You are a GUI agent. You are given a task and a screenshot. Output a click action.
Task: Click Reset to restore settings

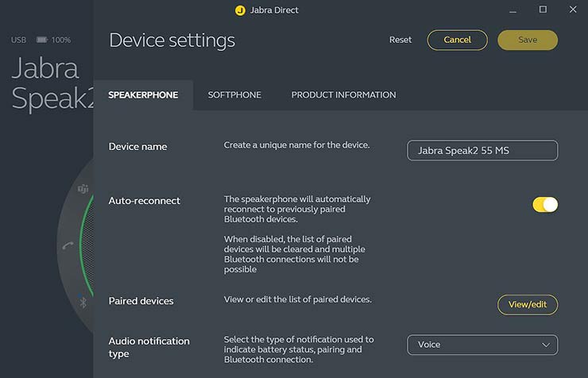point(400,40)
